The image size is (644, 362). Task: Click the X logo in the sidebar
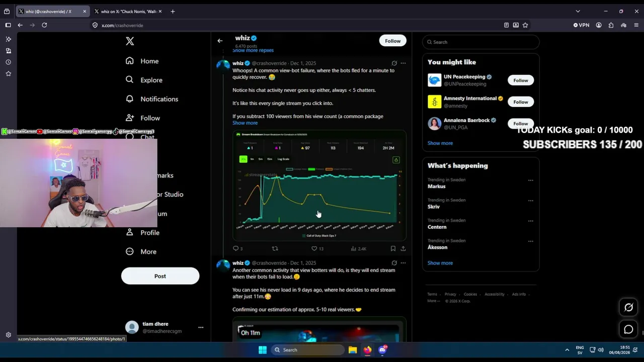tap(130, 41)
